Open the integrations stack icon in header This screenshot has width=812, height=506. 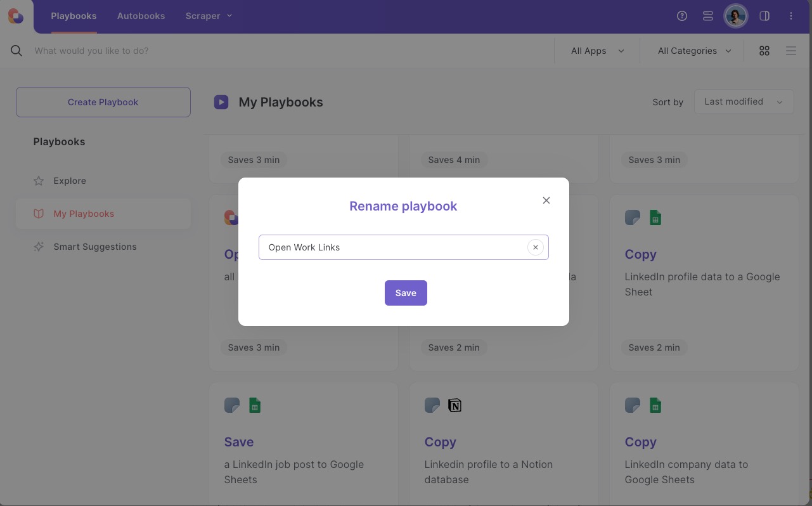click(x=708, y=16)
